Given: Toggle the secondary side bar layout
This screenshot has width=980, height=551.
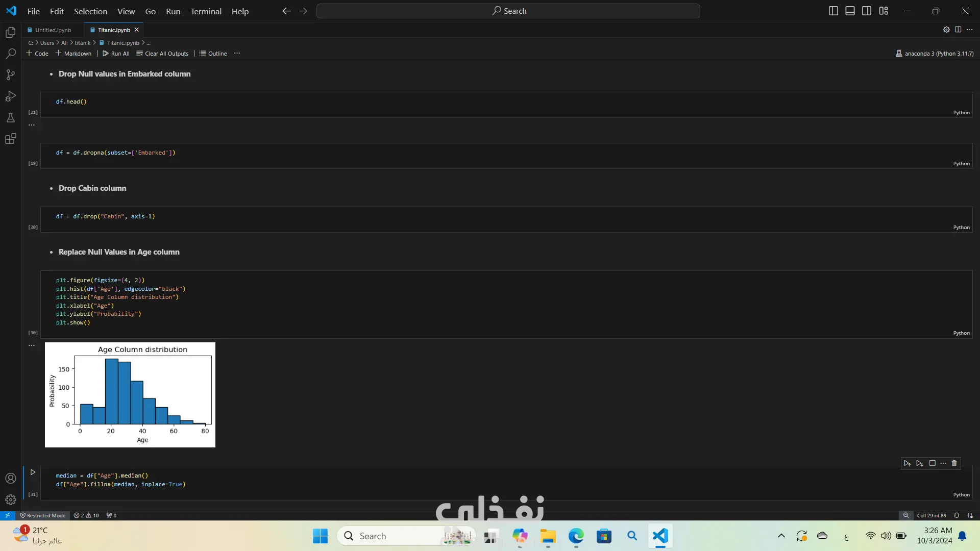Looking at the screenshot, I should (867, 11).
